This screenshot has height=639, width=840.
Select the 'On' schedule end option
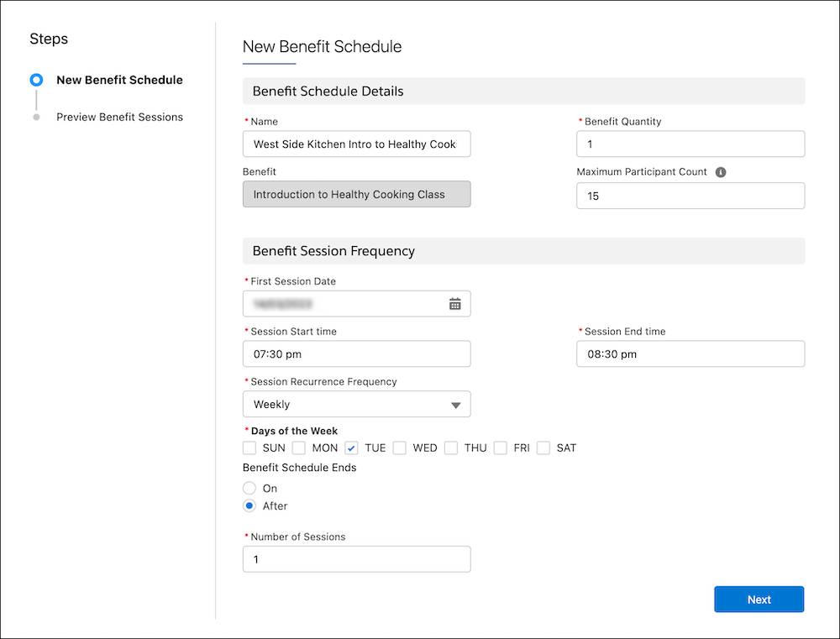(249, 489)
